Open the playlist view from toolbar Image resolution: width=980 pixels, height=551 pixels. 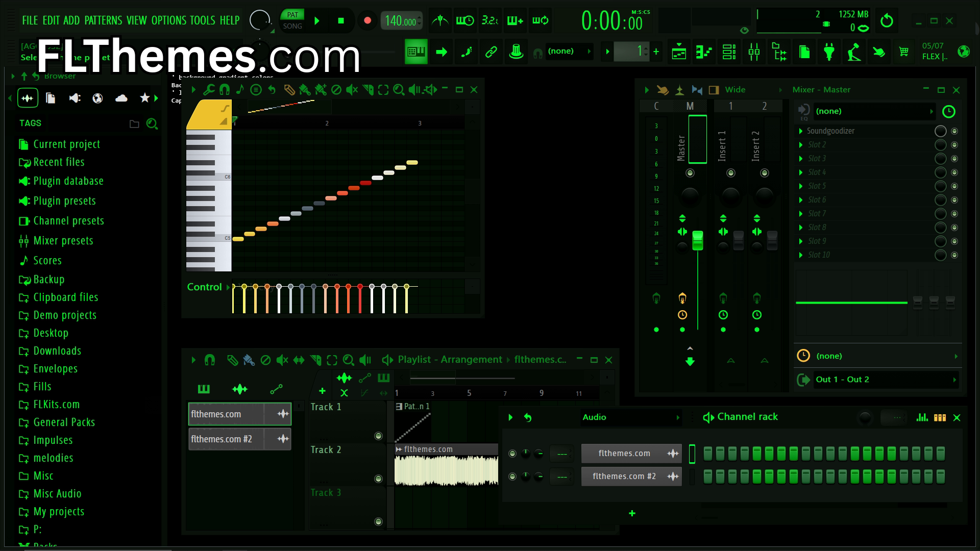tap(679, 52)
